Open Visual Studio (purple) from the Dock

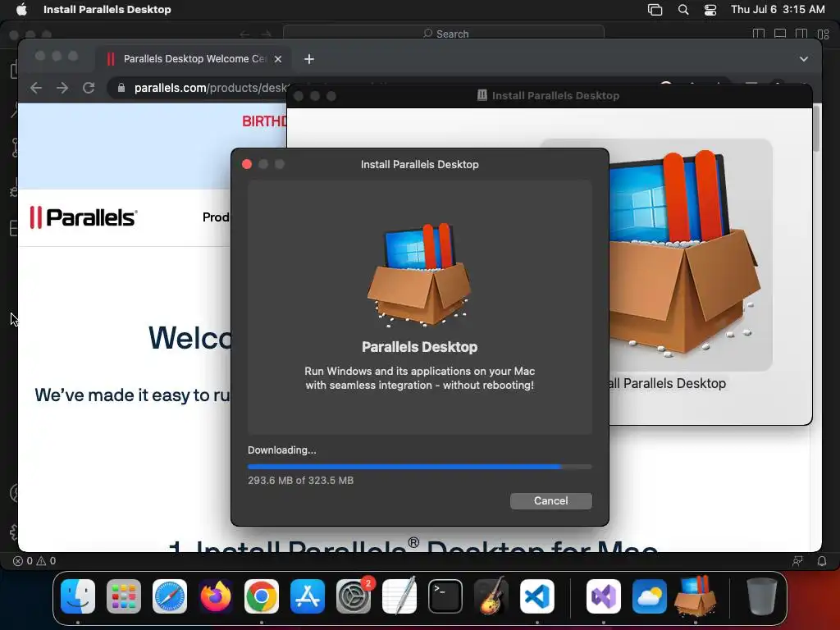click(604, 596)
